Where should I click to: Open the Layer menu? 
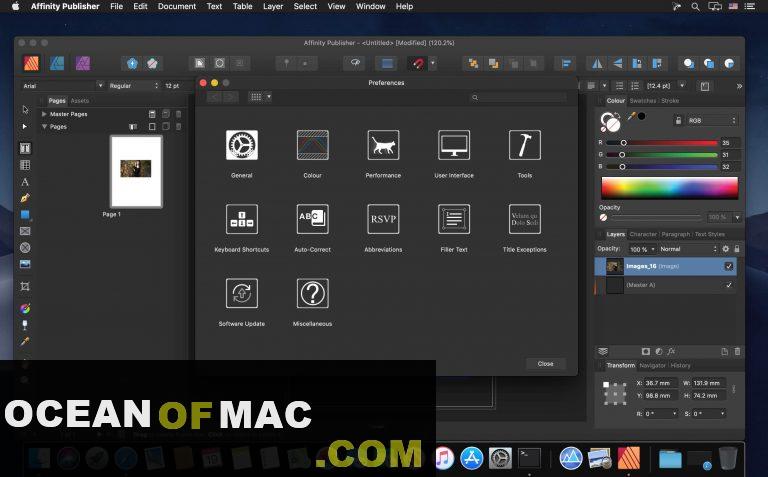tap(273, 6)
